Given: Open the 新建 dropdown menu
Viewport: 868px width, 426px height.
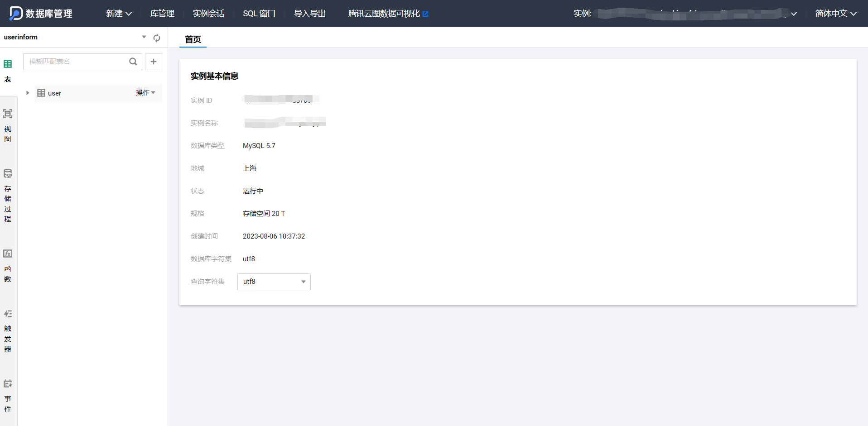Looking at the screenshot, I should [x=119, y=14].
